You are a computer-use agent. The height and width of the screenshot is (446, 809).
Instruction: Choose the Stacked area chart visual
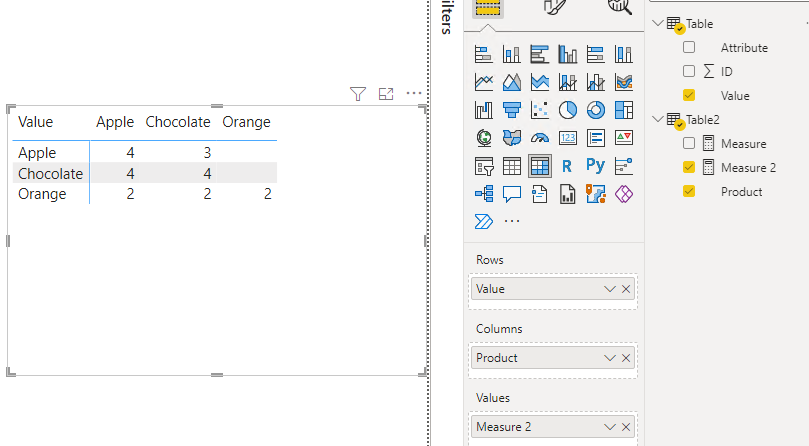[540, 82]
